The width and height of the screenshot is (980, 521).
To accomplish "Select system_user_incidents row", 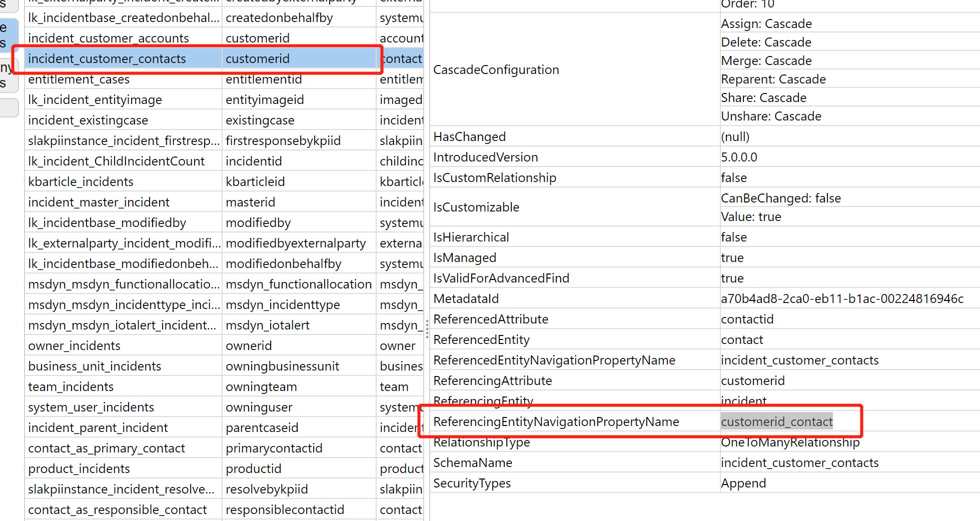I will 224,407.
